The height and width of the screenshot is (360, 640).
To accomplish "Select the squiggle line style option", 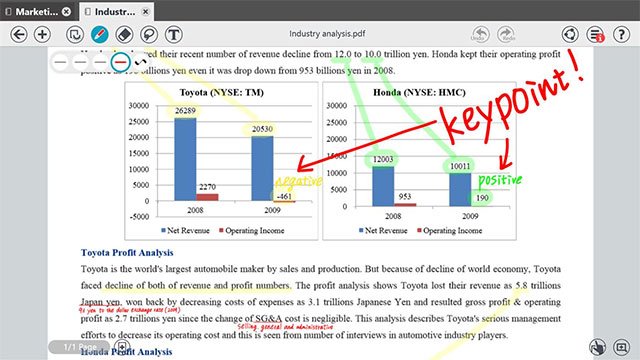I will [x=141, y=62].
